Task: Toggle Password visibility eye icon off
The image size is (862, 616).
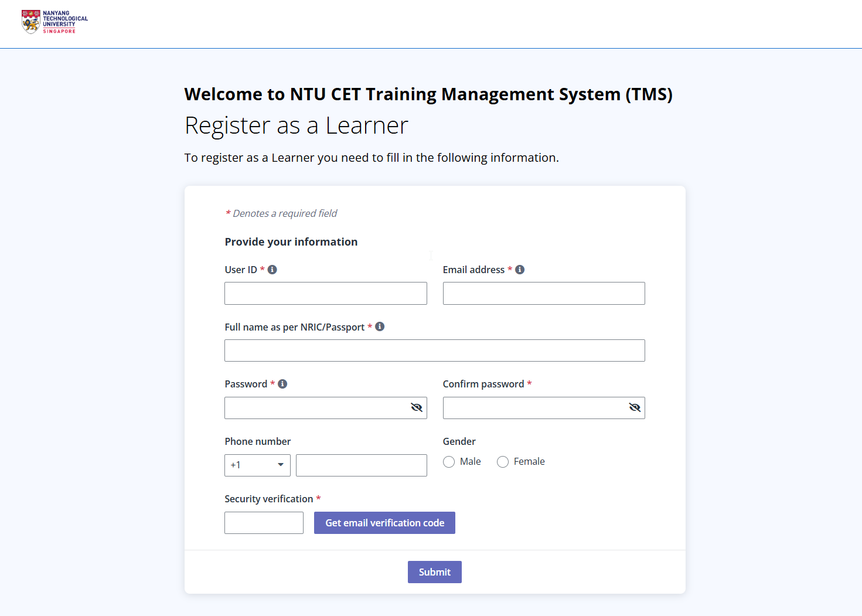Action: (x=416, y=407)
